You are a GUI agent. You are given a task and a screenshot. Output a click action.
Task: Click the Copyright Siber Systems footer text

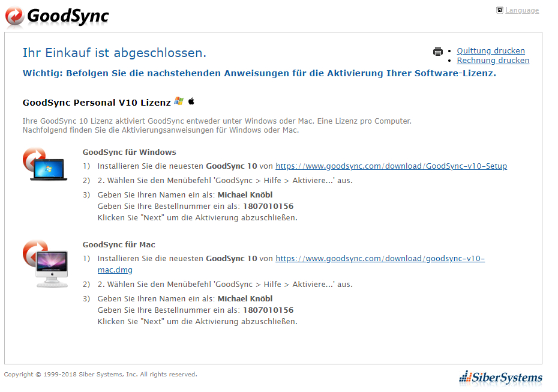pyautogui.click(x=100, y=374)
